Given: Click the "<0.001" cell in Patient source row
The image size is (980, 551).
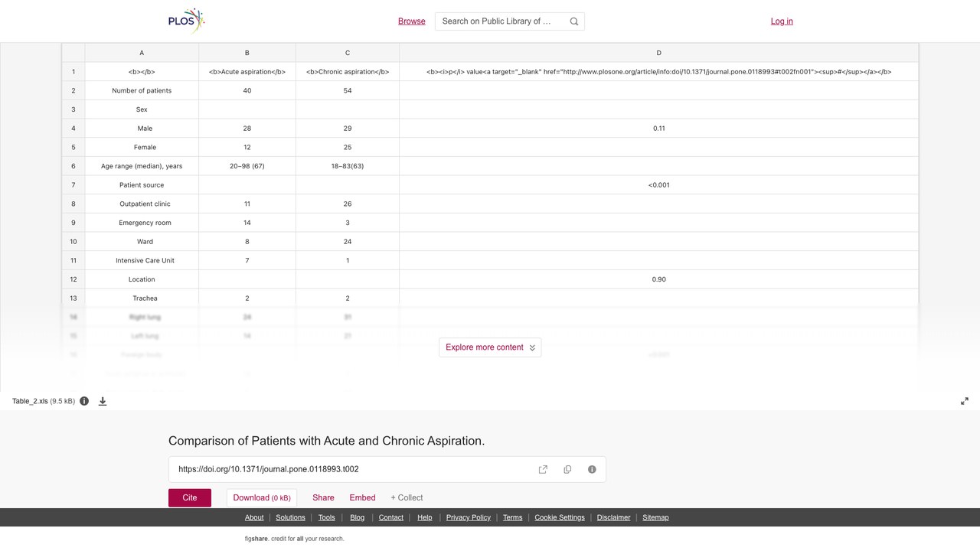Looking at the screenshot, I should (658, 185).
